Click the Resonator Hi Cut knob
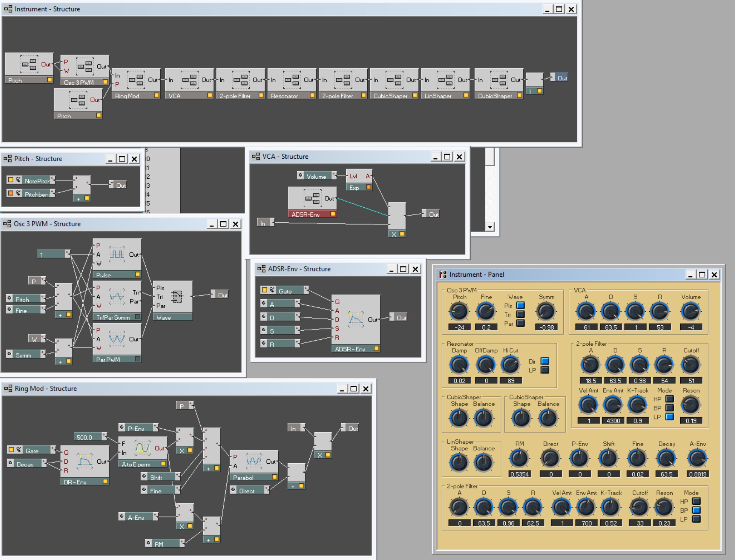This screenshot has width=735, height=560. (x=511, y=365)
